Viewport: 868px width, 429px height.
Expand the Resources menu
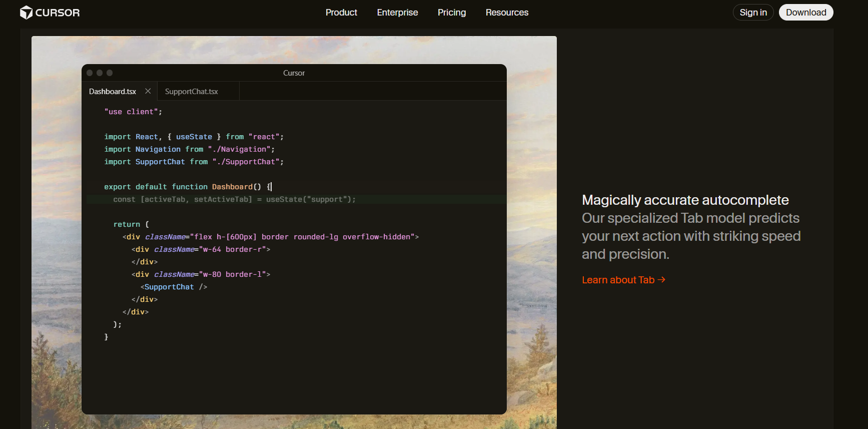507,13
